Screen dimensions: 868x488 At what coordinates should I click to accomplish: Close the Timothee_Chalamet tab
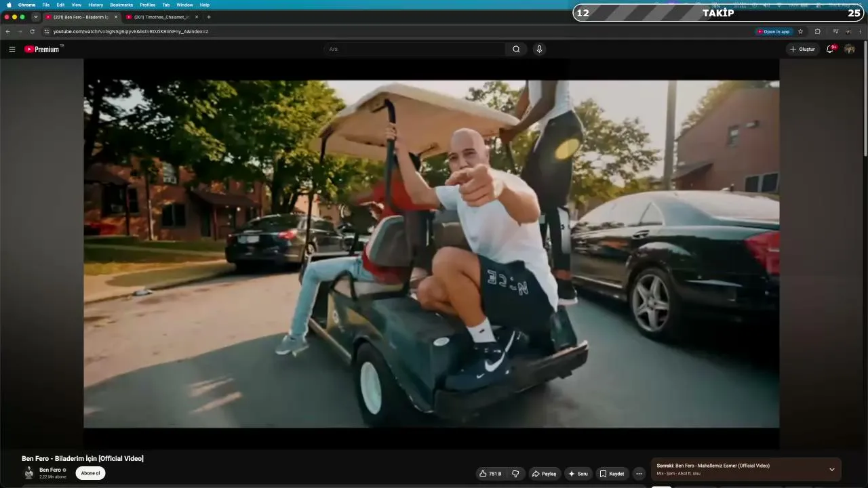click(x=197, y=17)
